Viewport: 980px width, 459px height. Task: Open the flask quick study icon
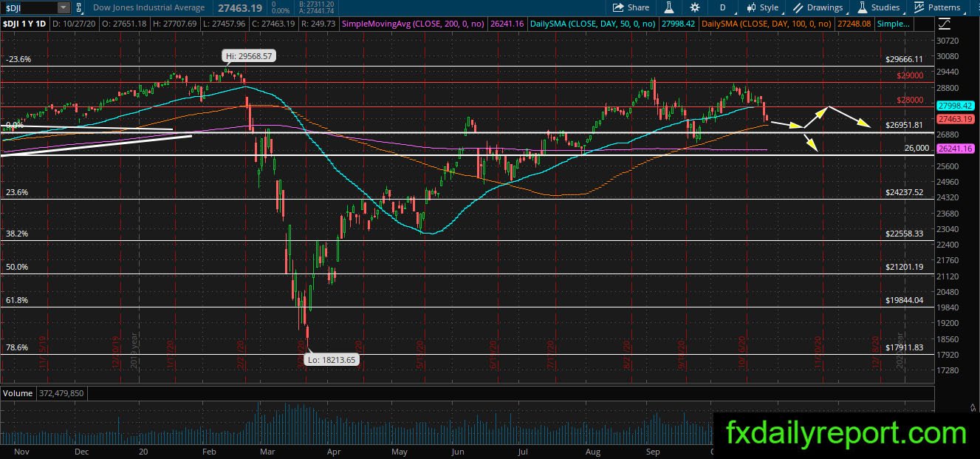669,7
